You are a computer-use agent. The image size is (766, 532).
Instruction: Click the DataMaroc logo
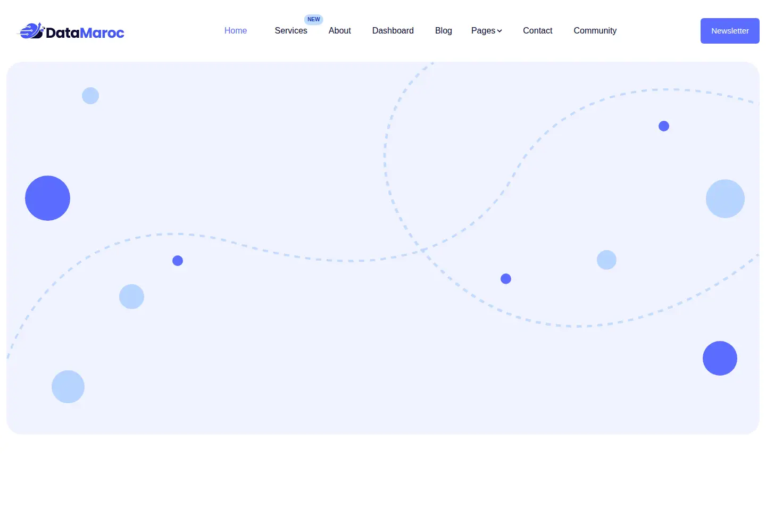pyautogui.click(x=71, y=31)
